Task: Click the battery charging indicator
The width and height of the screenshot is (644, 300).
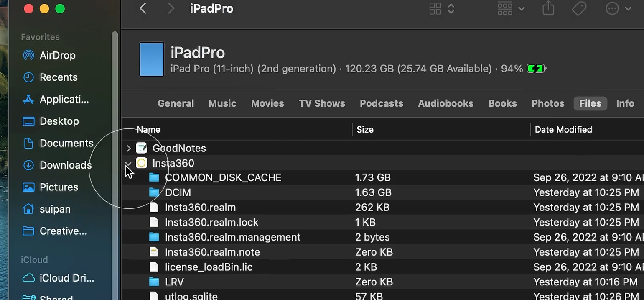Action: point(536,69)
